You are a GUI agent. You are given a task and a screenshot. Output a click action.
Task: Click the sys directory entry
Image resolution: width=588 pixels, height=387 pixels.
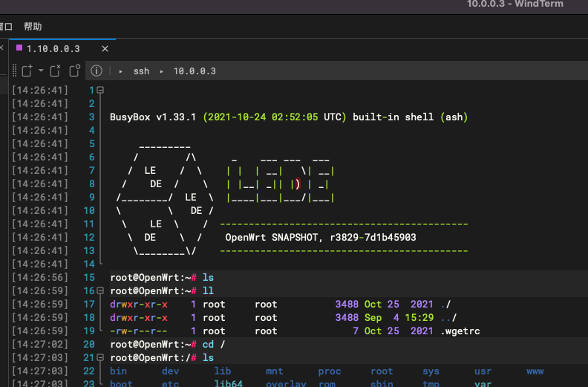(x=431, y=371)
